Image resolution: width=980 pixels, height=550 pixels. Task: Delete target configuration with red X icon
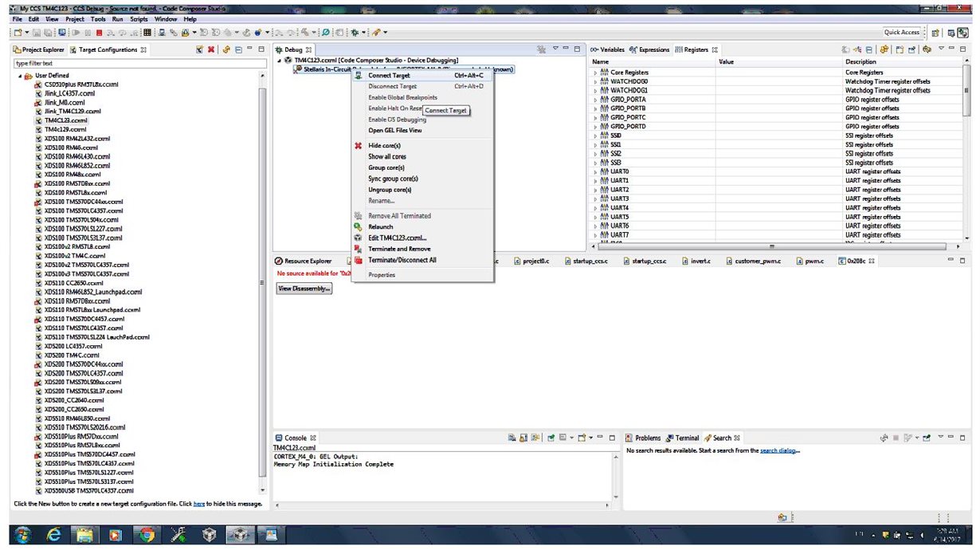pyautogui.click(x=212, y=49)
